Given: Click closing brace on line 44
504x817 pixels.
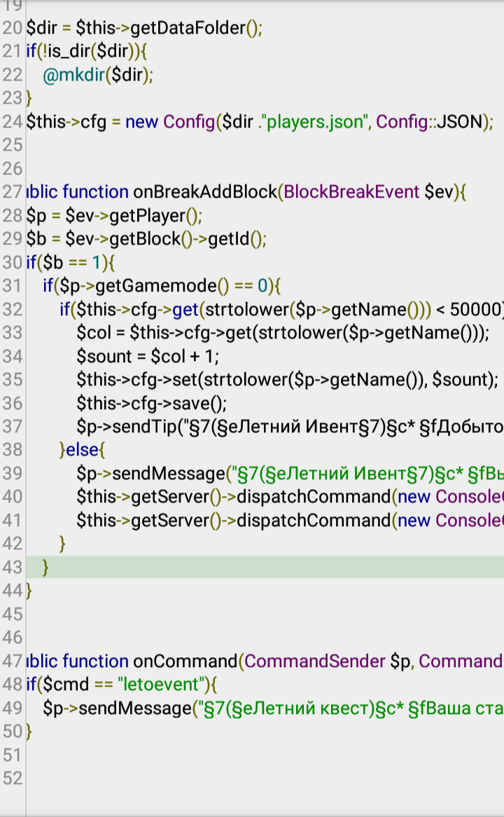Looking at the screenshot, I should click(29, 591).
